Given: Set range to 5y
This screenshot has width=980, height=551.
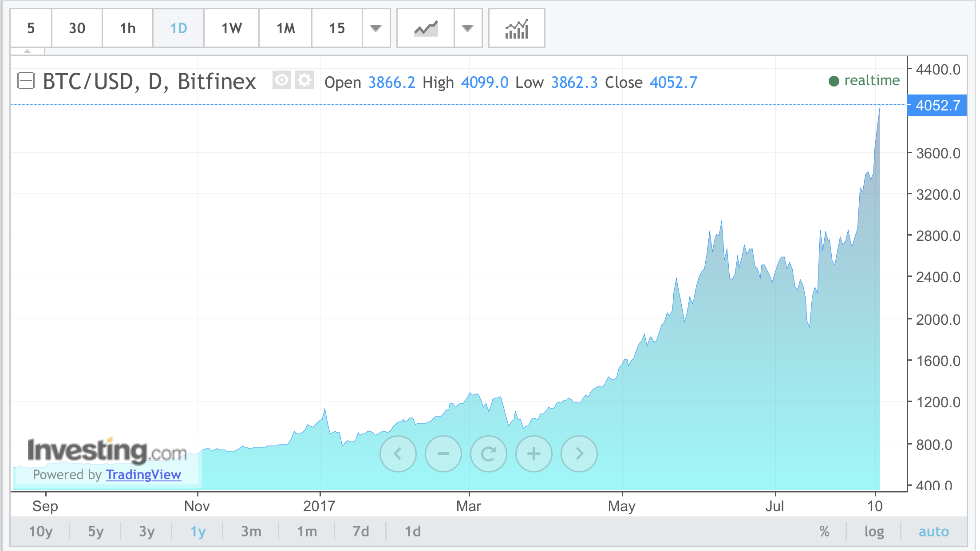Looking at the screenshot, I should pos(95,531).
